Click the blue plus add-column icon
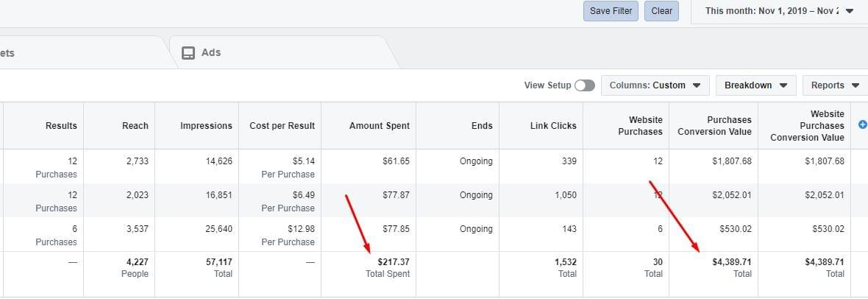The image size is (868, 299). (x=862, y=125)
